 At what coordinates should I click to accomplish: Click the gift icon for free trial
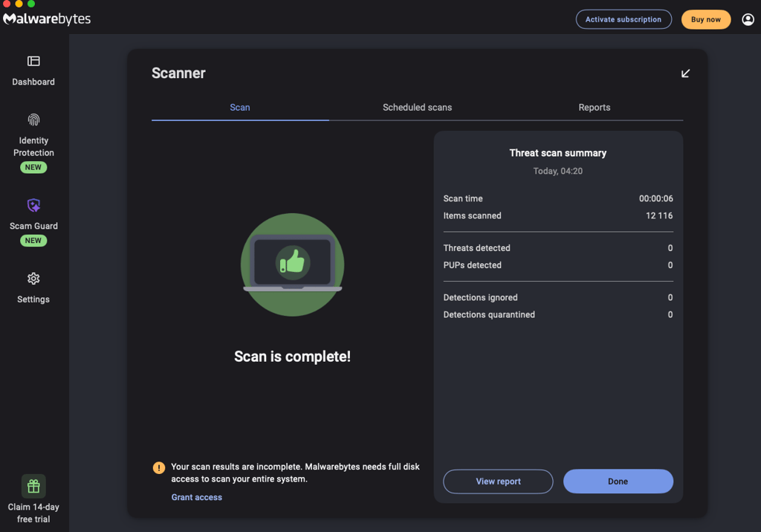coord(33,486)
